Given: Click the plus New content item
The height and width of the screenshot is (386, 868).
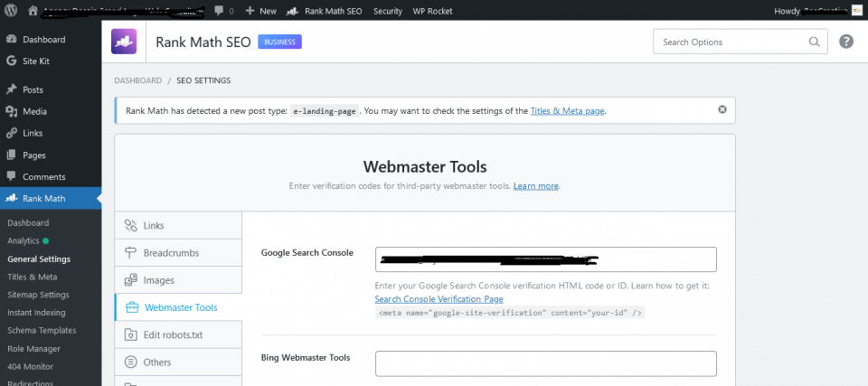Looking at the screenshot, I should [x=260, y=11].
